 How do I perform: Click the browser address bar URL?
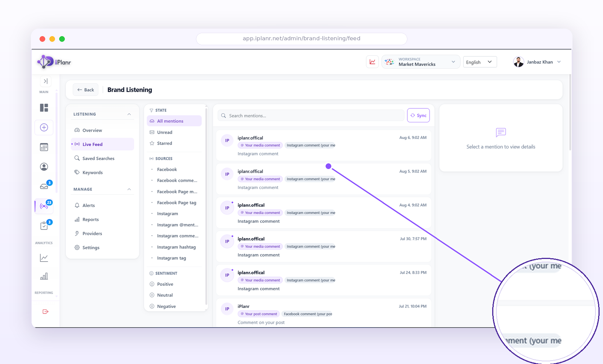point(301,38)
